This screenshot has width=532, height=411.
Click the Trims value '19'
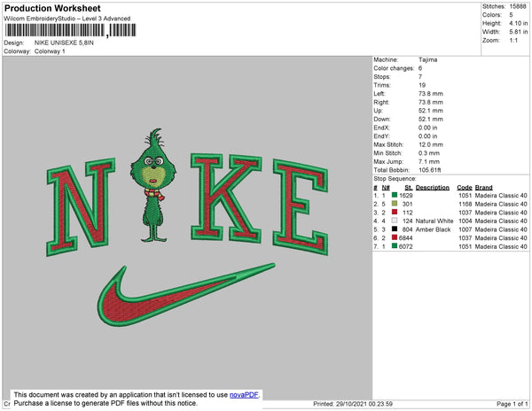(422, 85)
